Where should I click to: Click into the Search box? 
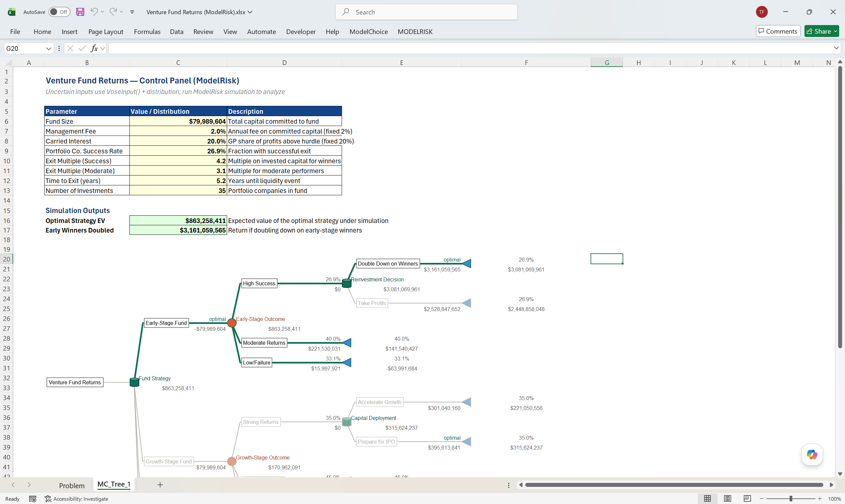click(426, 12)
